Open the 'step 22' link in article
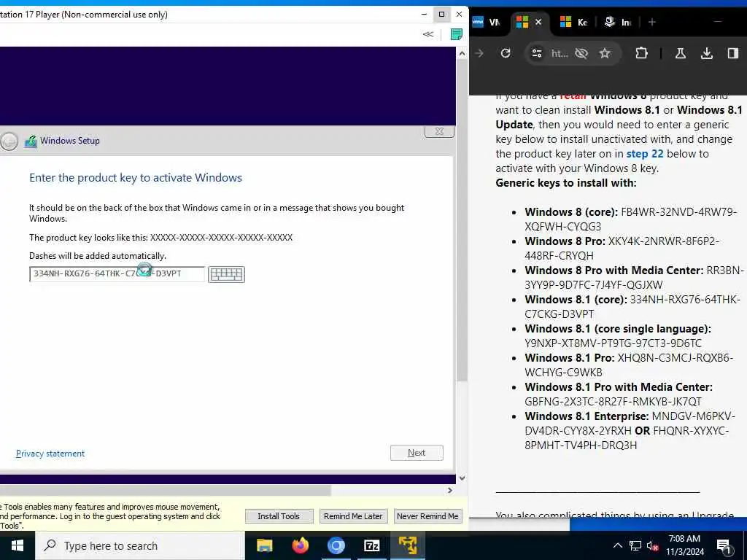This screenshot has height=560, width=747. click(645, 154)
